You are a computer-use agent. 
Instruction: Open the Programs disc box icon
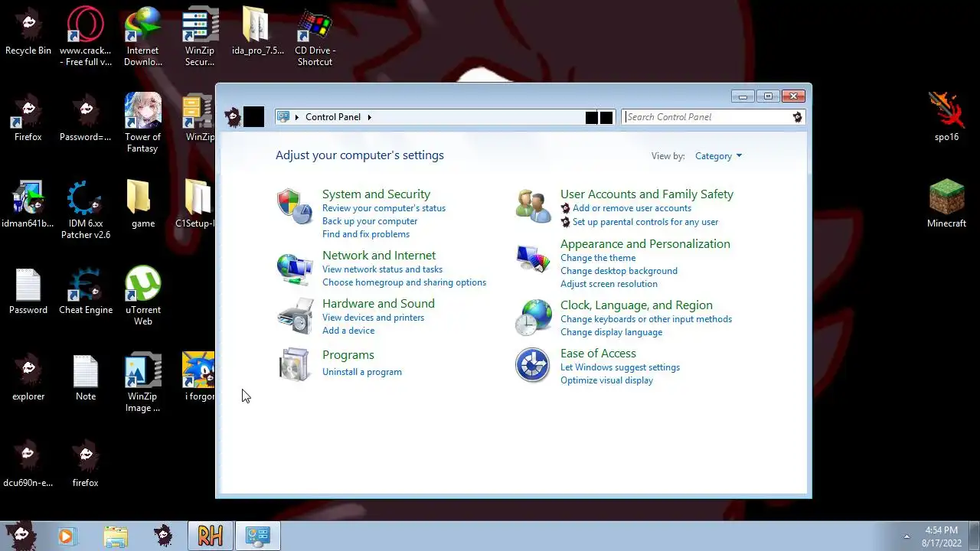tap(295, 364)
